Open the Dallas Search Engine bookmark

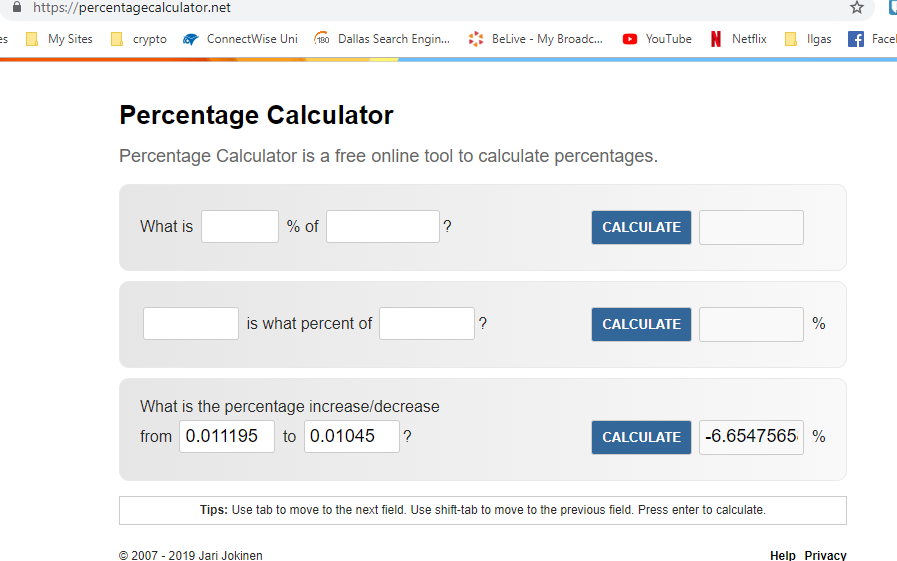tap(383, 39)
